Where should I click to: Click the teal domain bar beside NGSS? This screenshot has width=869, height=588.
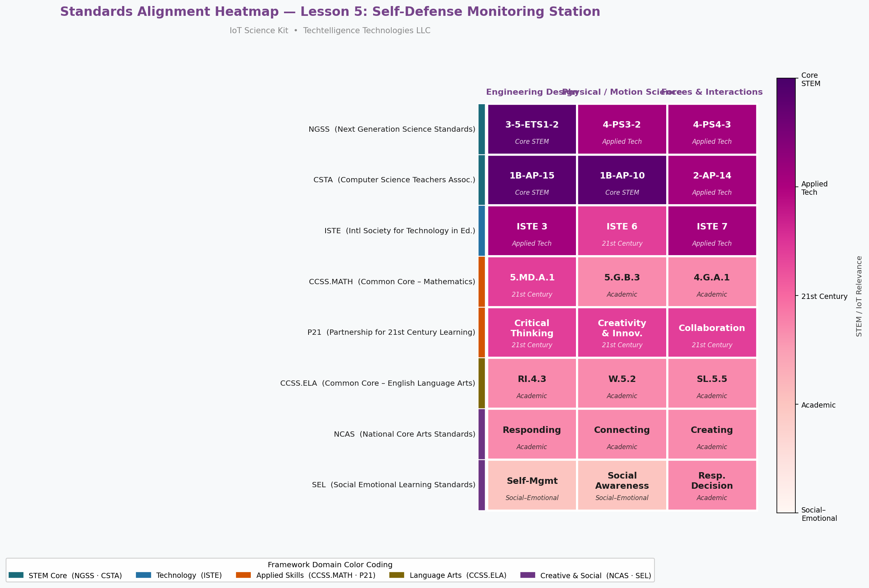(x=482, y=129)
